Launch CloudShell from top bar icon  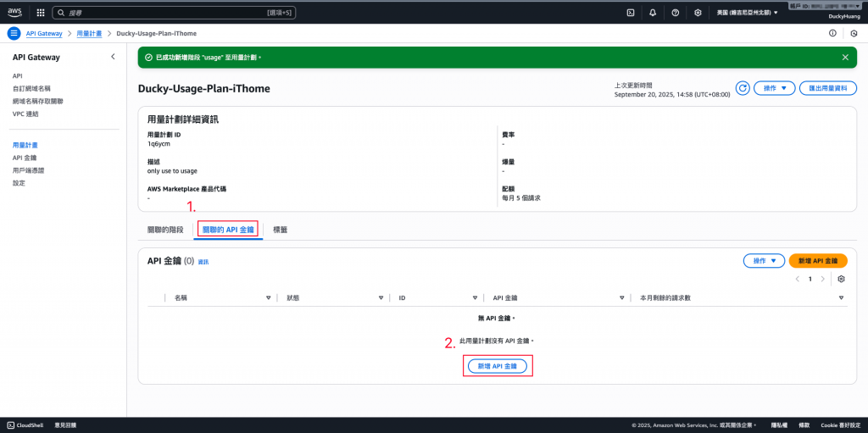(630, 12)
